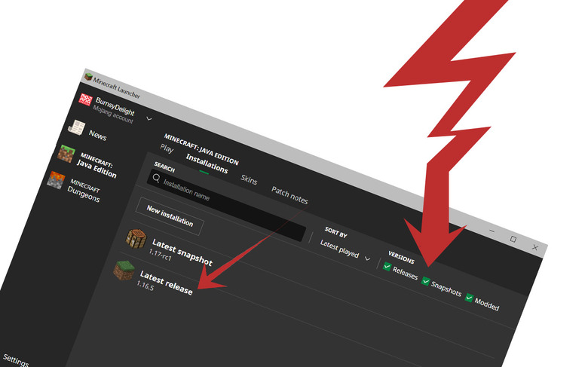Toggle the Snapshots versions checkbox
This screenshot has height=367, width=588.
[x=426, y=281]
